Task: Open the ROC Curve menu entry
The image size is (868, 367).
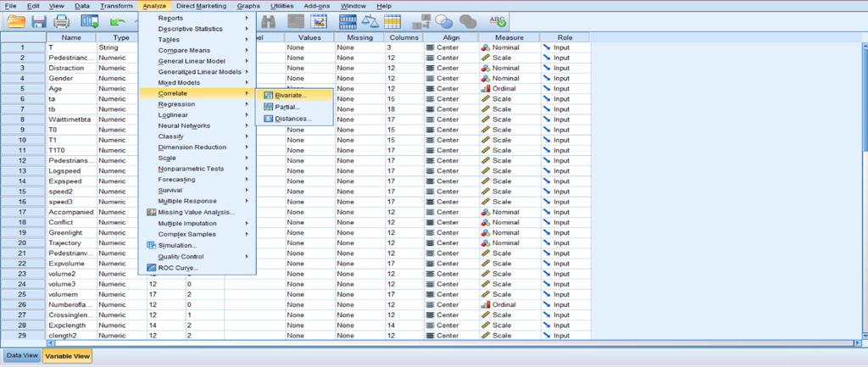Action: click(197, 268)
